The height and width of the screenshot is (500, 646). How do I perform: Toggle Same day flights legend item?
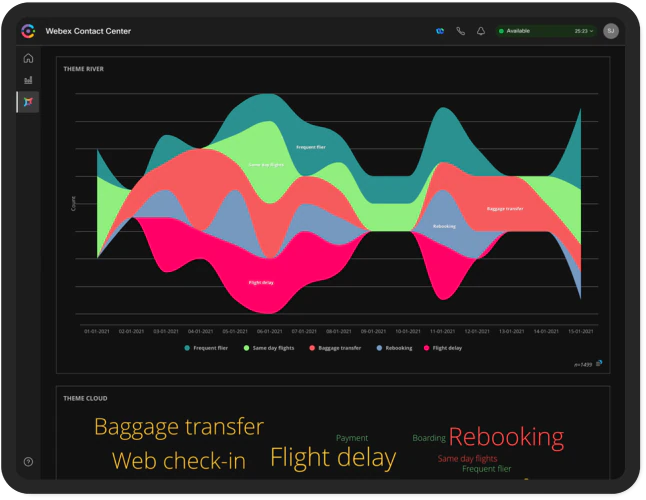270,348
